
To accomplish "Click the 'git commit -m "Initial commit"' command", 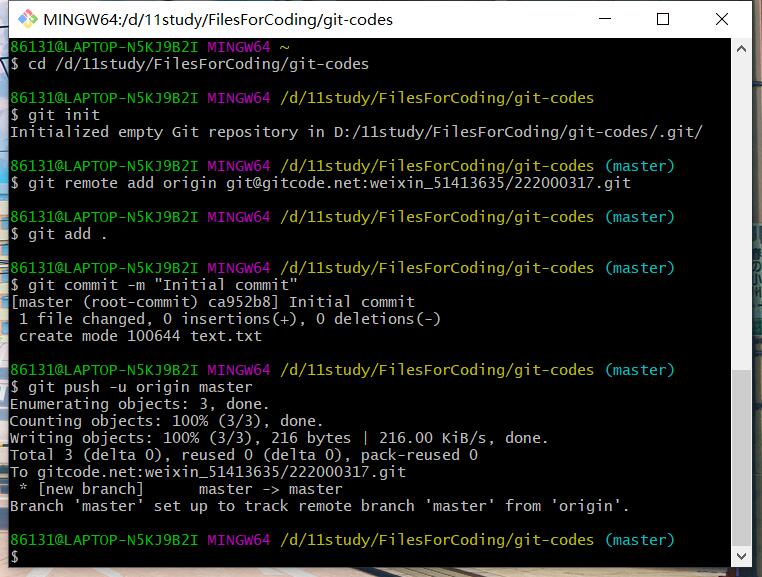I will click(x=154, y=285).
